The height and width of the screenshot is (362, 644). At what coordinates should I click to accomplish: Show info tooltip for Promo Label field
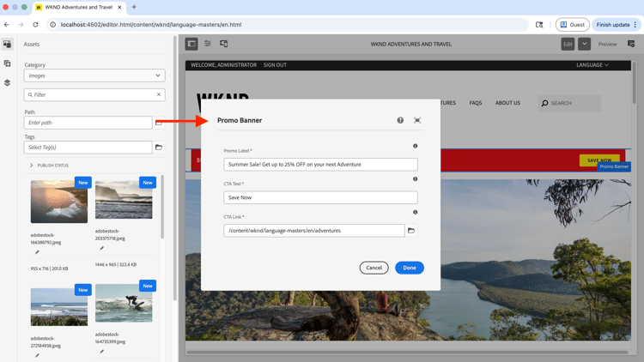click(x=416, y=146)
